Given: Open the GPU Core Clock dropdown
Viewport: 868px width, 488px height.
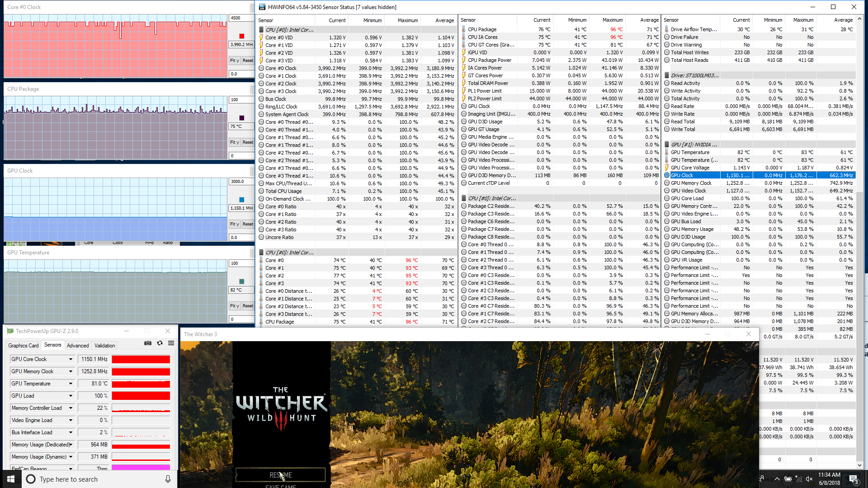Looking at the screenshot, I should click(71, 359).
